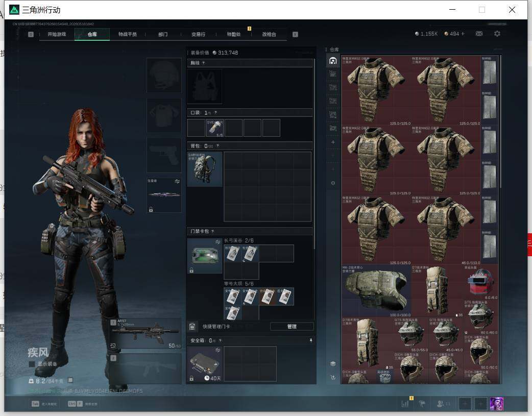The width and height of the screenshot is (532, 416).
Task: Open the settings gear at top right
Action: pos(497,34)
